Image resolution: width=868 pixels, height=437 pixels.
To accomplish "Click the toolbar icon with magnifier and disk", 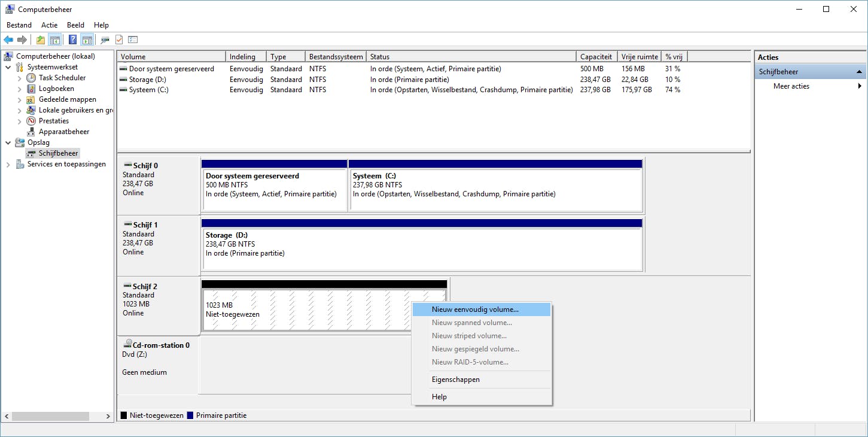I will coord(105,40).
